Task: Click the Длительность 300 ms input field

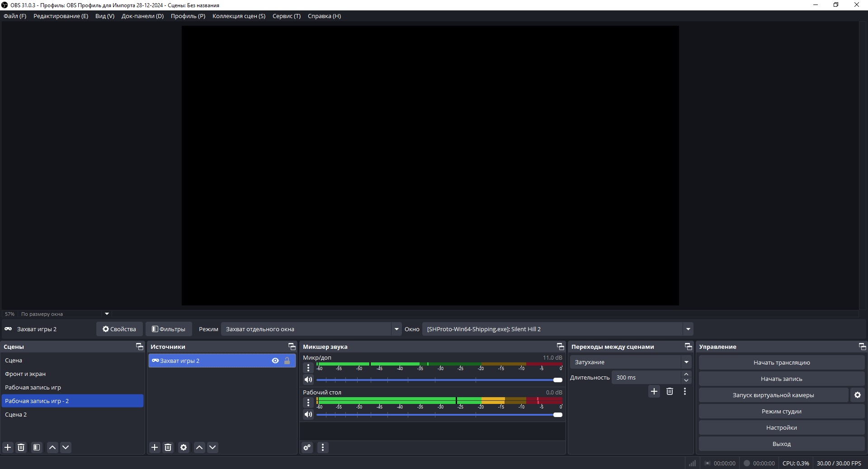Action: tap(646, 377)
